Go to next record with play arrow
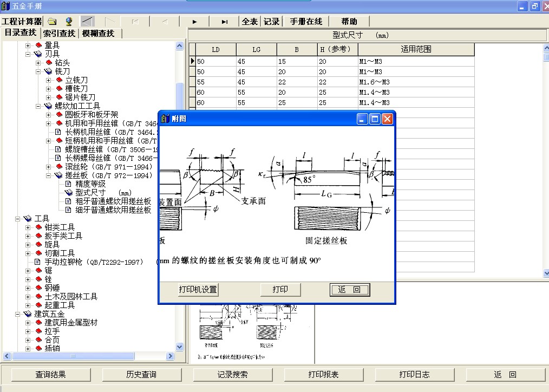This screenshot has height=392, width=549. point(195,22)
